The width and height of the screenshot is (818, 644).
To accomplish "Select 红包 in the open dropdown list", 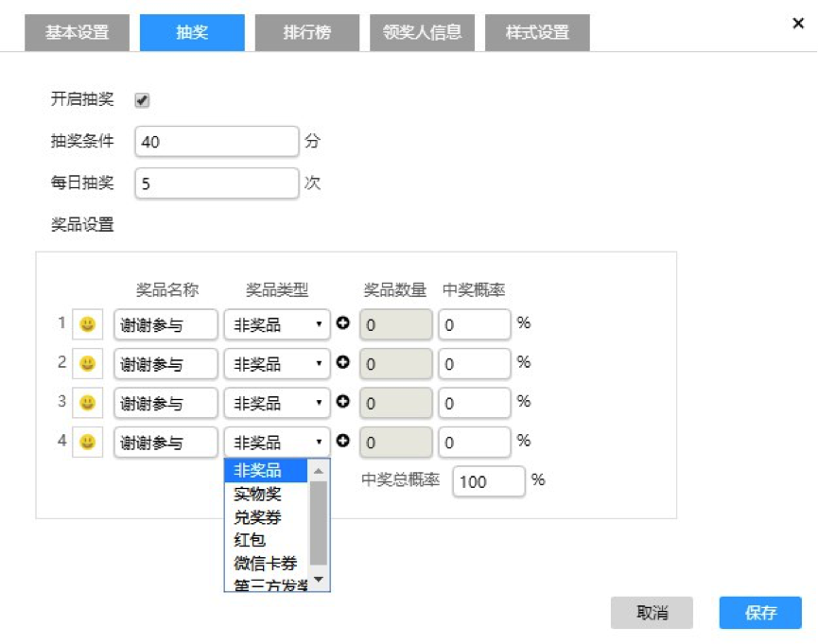I will pyautogui.click(x=266, y=540).
